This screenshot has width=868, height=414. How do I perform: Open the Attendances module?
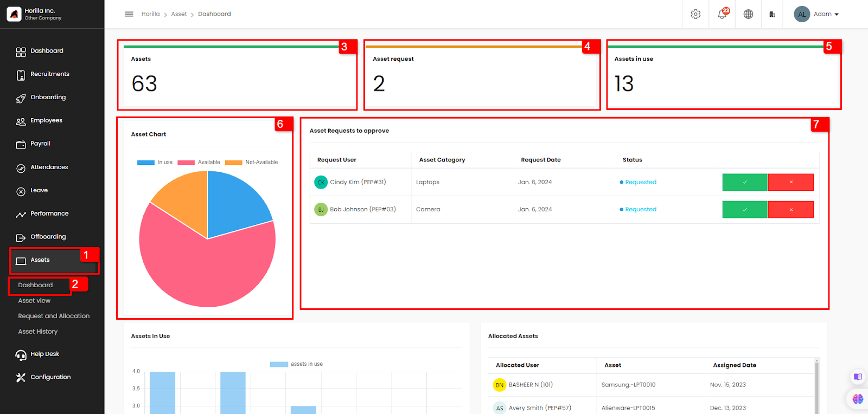tap(42, 167)
